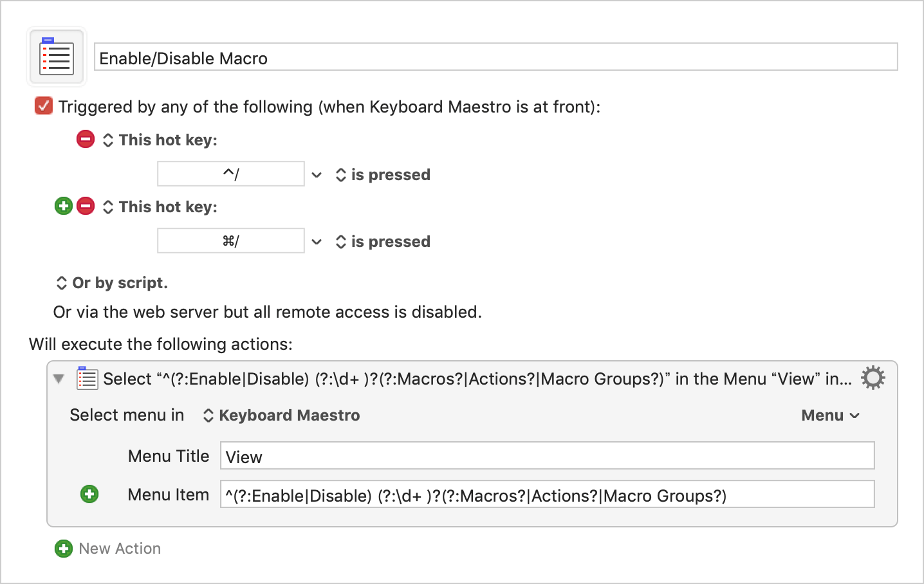Screen dimensions: 924x584
Task: Edit the Menu Item regex field
Action: [548, 495]
